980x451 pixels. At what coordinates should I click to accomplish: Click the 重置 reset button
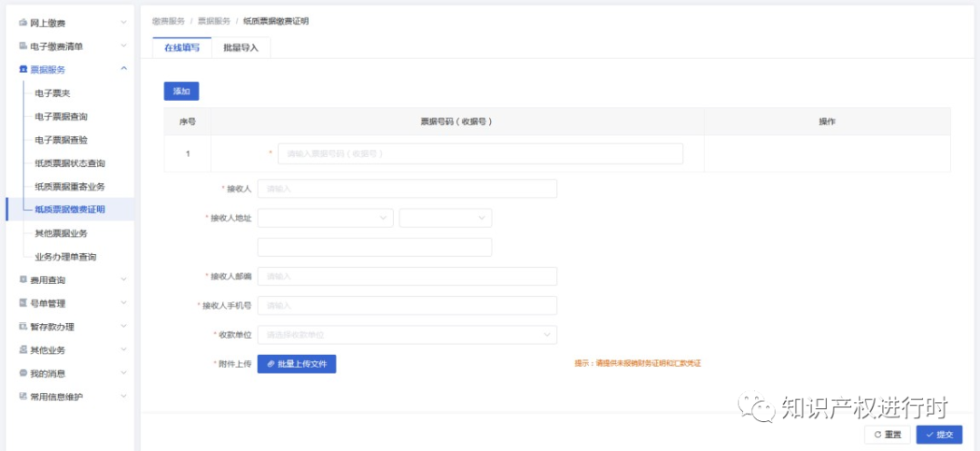coord(887,435)
